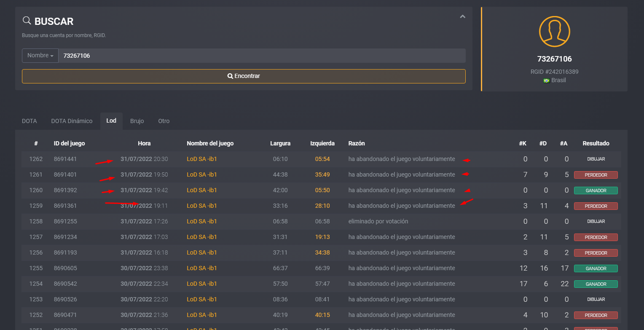
Task: Click the Nombre del juego column header
Action: coord(210,143)
